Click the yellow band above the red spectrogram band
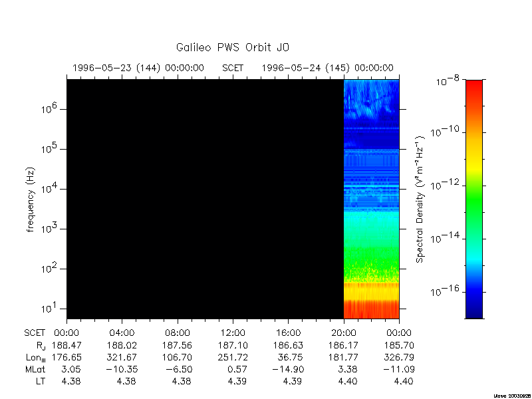The width and height of the screenshot is (532, 399). point(372,291)
